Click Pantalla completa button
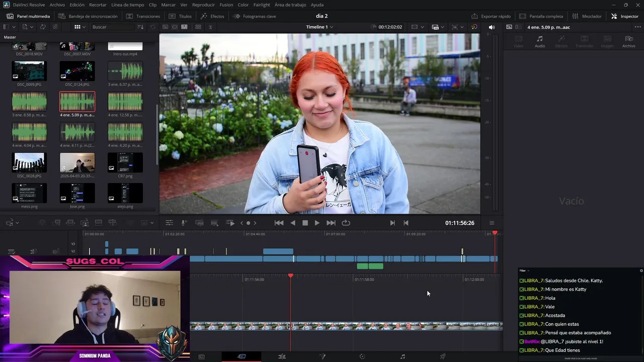 541,16
